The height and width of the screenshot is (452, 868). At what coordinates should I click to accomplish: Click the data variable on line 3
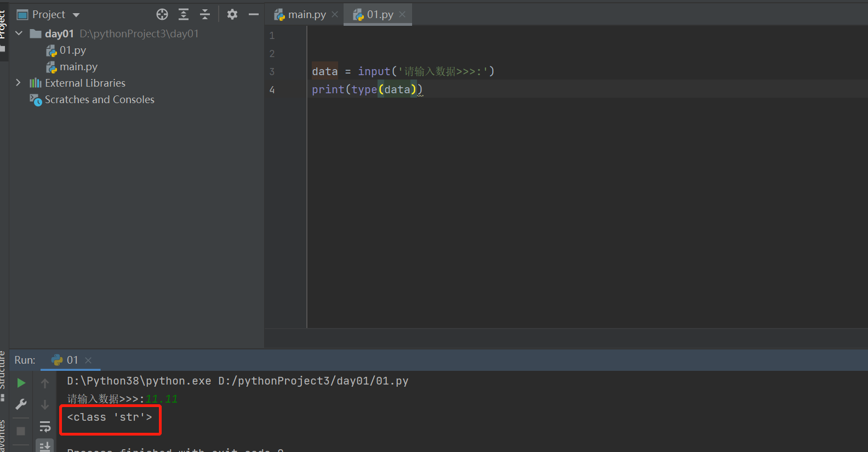pyautogui.click(x=325, y=72)
